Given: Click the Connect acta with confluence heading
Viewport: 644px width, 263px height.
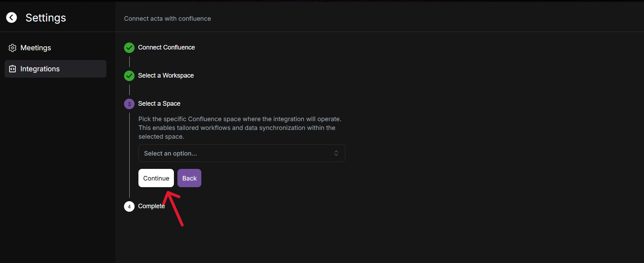Looking at the screenshot, I should point(168,19).
